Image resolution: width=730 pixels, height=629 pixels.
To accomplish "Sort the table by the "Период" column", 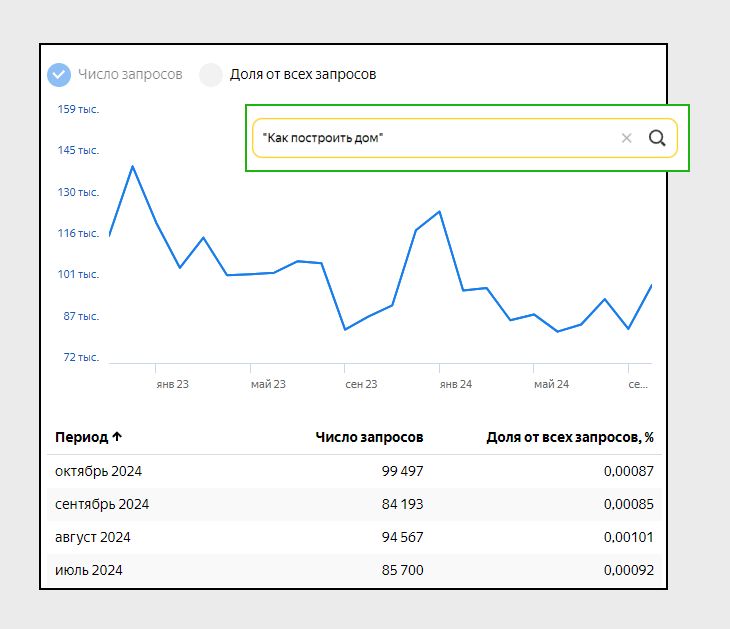I will point(88,437).
